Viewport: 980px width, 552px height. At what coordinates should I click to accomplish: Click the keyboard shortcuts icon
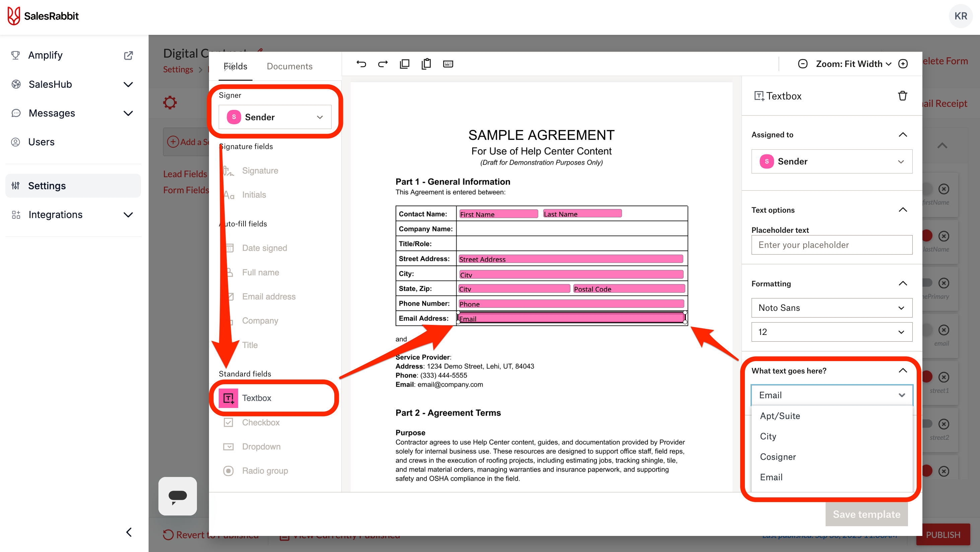(x=448, y=64)
